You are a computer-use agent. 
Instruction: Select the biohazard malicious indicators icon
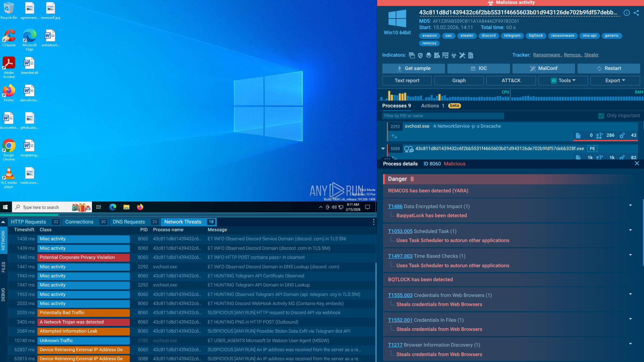point(454,55)
